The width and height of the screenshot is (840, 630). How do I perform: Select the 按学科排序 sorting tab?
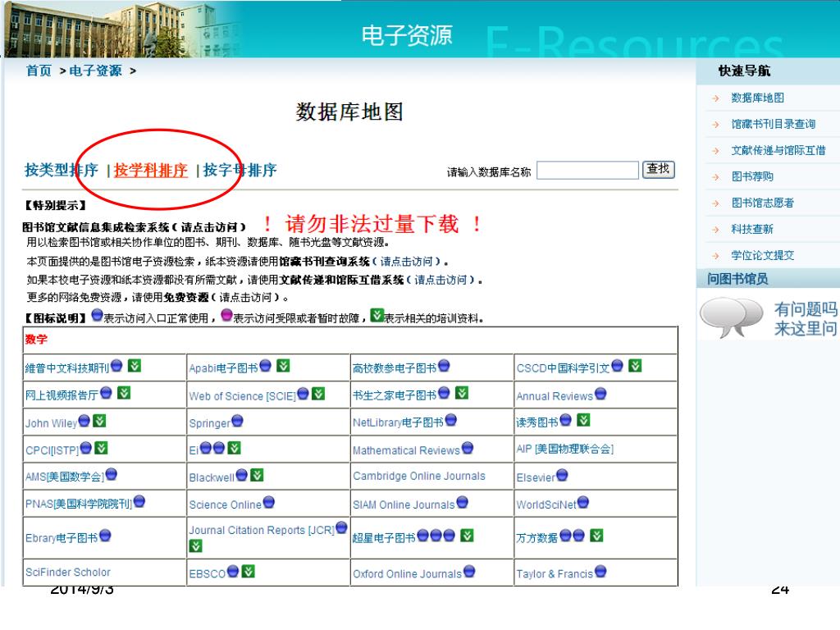tap(151, 171)
